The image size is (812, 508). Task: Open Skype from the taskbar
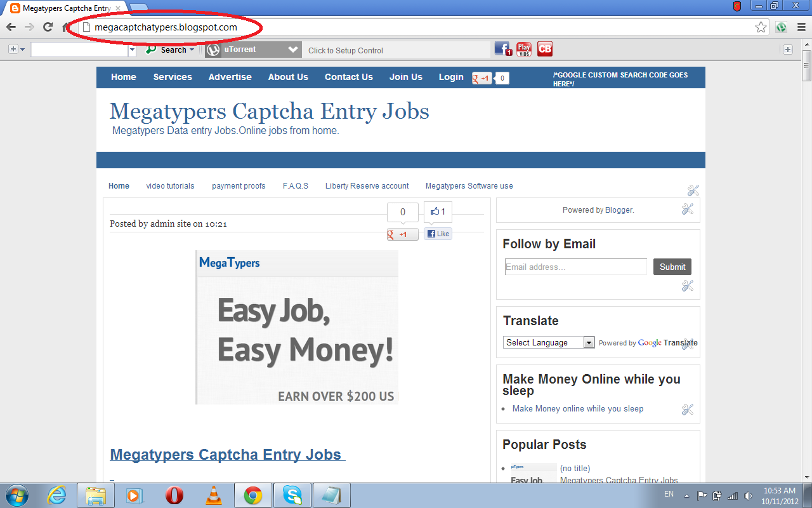point(292,495)
